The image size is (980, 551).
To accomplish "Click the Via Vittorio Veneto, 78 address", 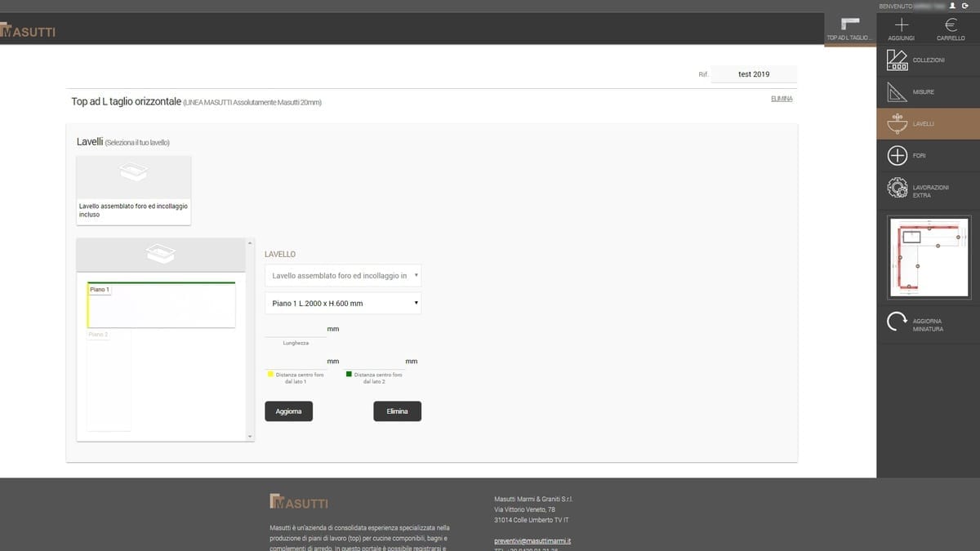I will (x=524, y=509).
